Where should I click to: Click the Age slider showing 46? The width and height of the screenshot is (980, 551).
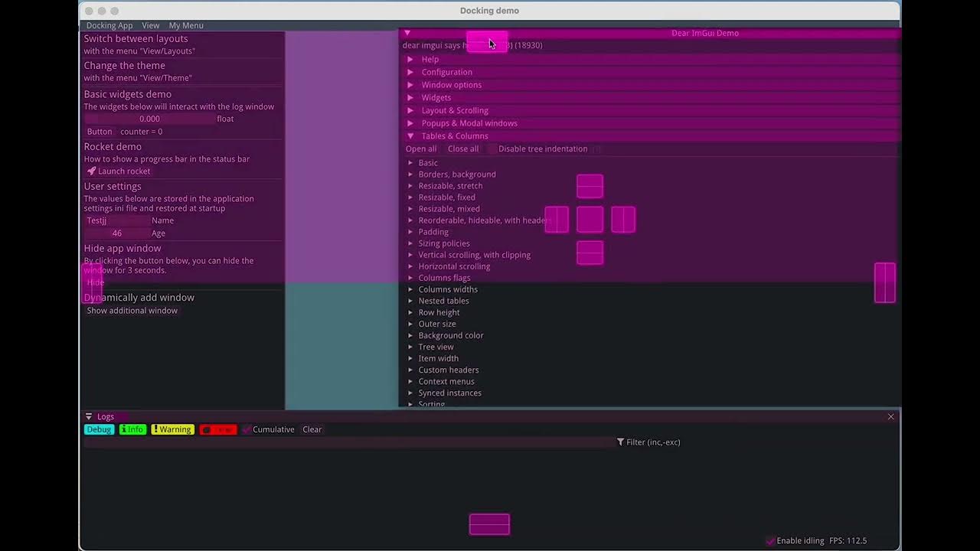[116, 233]
